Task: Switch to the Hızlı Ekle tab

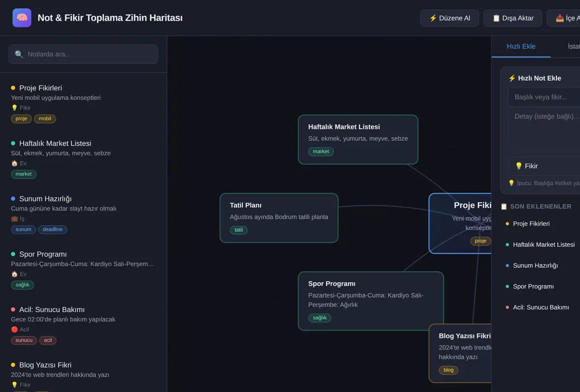Action: click(x=521, y=46)
